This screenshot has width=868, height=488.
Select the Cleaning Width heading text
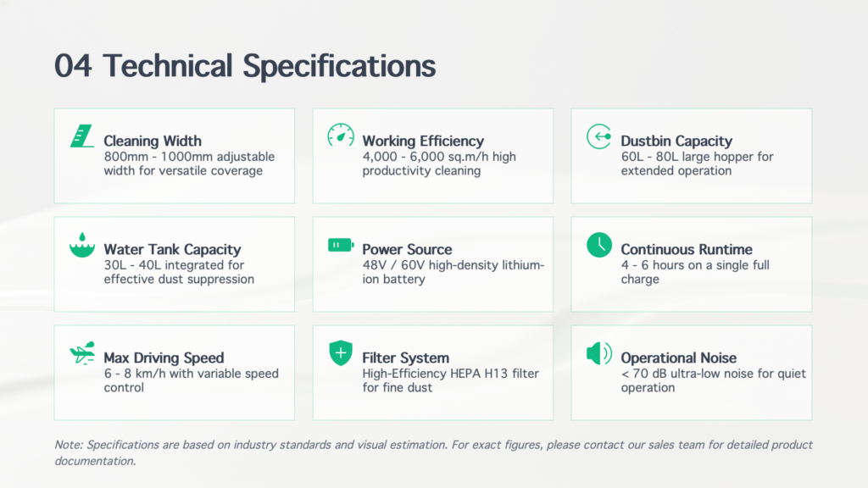(153, 141)
